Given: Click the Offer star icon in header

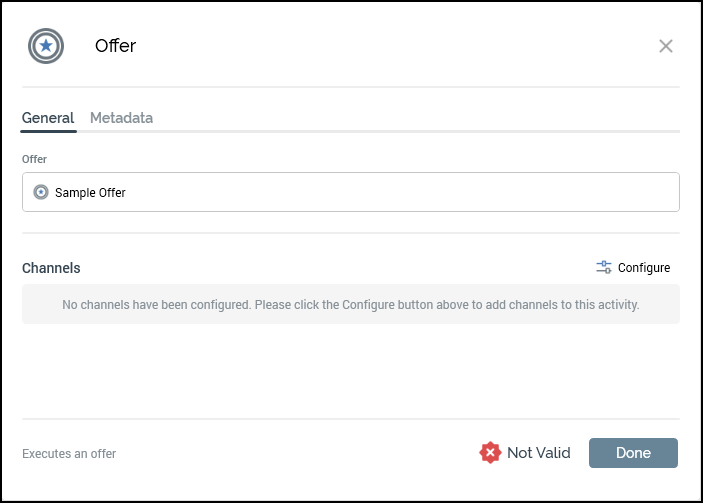Looking at the screenshot, I should 46,46.
